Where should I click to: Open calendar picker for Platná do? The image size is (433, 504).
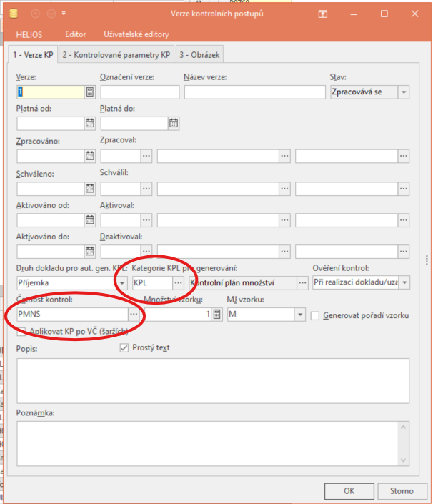[x=174, y=123]
